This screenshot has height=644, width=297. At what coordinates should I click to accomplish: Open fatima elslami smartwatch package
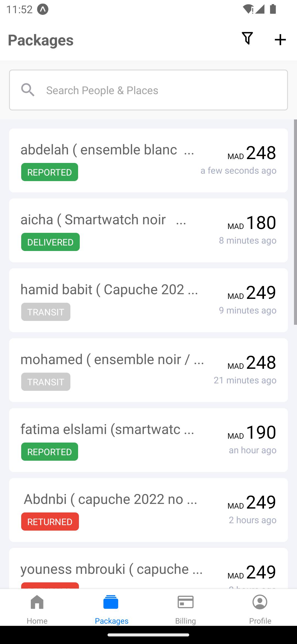coord(148,440)
